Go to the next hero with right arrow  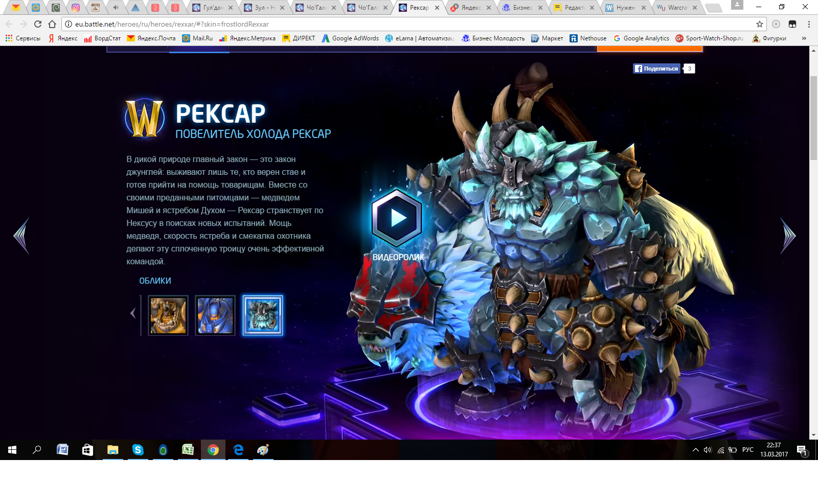click(x=788, y=236)
